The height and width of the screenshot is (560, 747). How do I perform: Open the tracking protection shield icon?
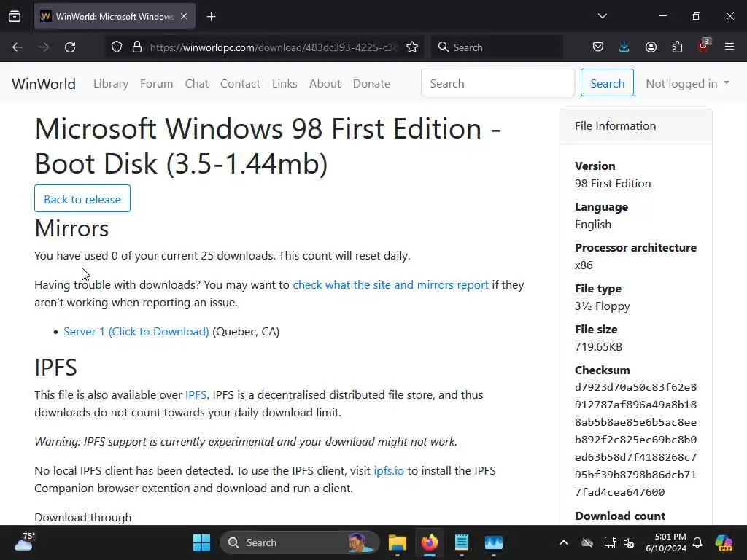(x=117, y=47)
